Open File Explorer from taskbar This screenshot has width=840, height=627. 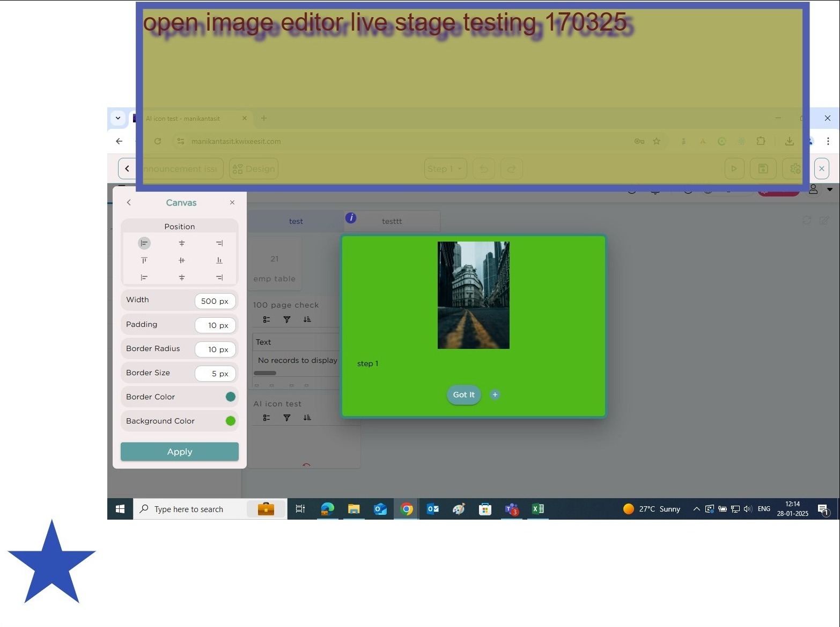[x=354, y=509]
